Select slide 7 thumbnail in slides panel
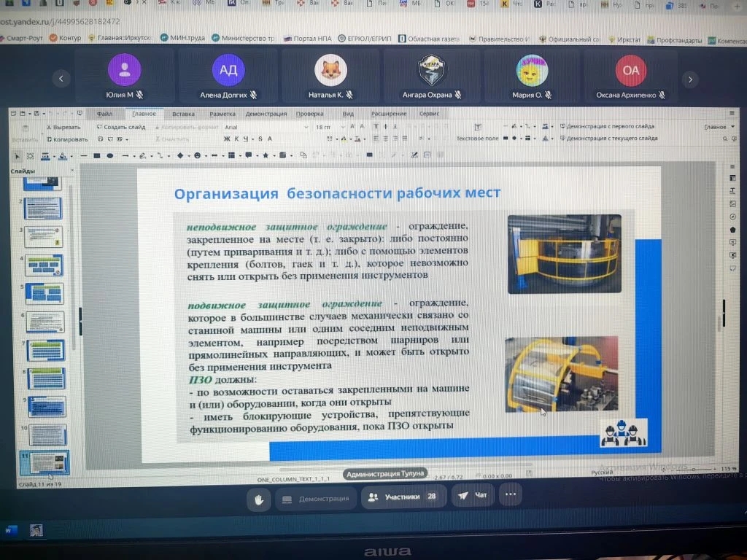Screen dimensions: 747x560 coord(46,350)
